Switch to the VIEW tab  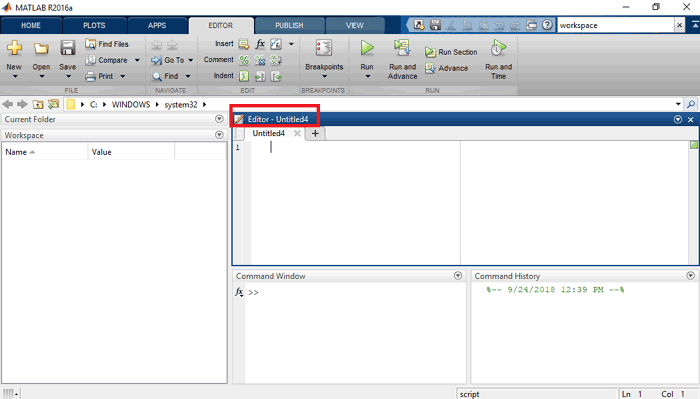coord(354,25)
